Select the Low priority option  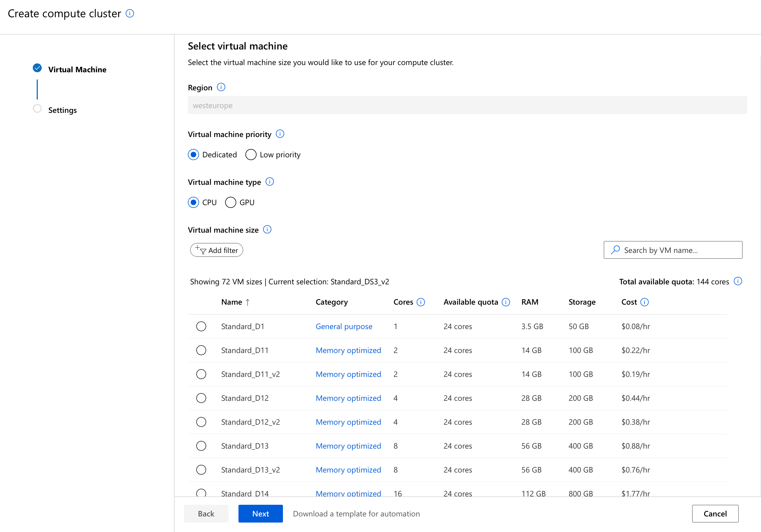[251, 155]
